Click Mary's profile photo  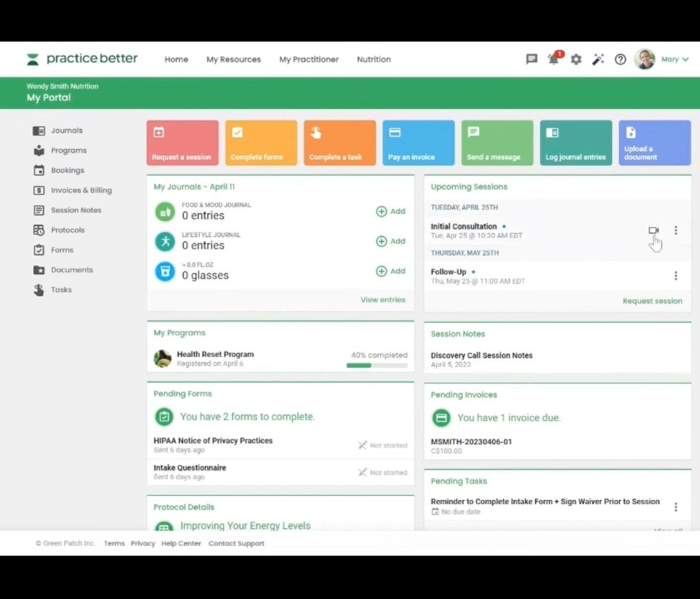pyautogui.click(x=645, y=59)
